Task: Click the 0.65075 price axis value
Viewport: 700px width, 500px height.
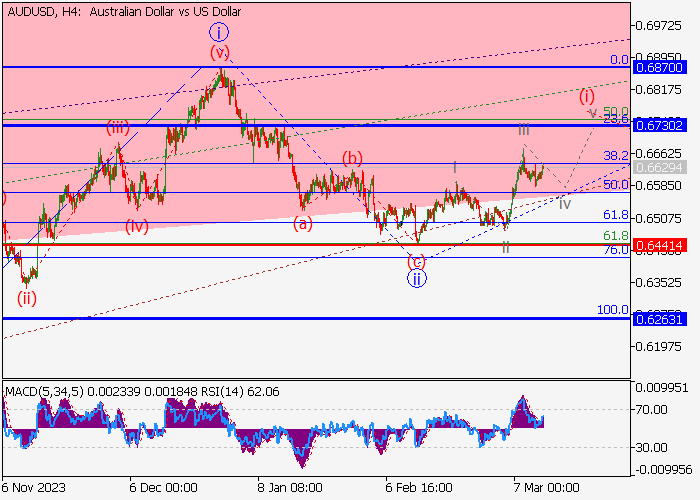Action: 658,218
